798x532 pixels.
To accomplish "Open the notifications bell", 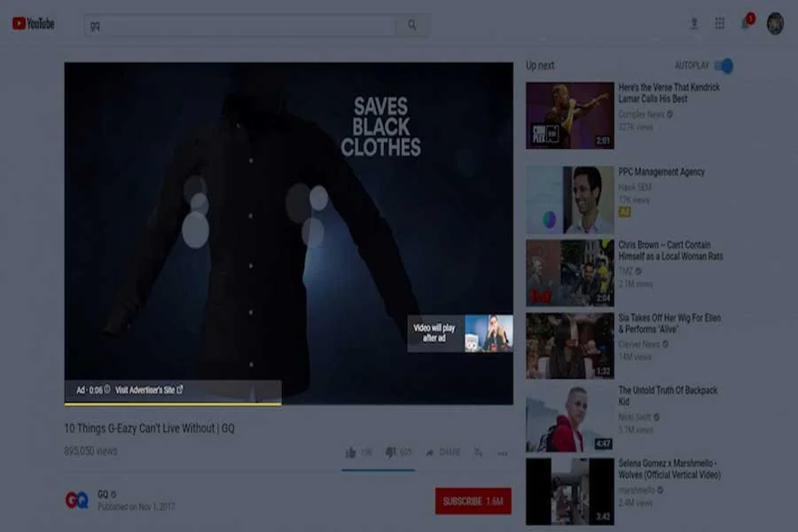I will pyautogui.click(x=746, y=24).
